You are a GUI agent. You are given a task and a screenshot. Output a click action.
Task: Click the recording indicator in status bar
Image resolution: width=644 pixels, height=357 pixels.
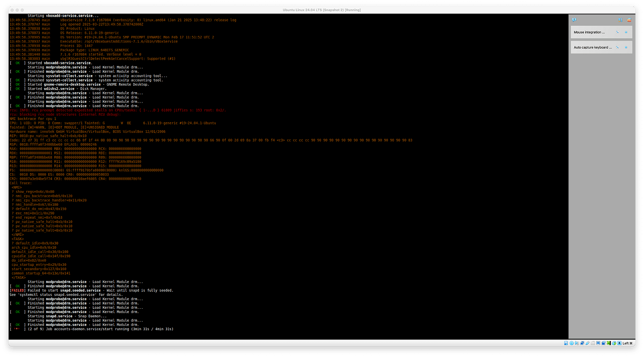(604, 343)
